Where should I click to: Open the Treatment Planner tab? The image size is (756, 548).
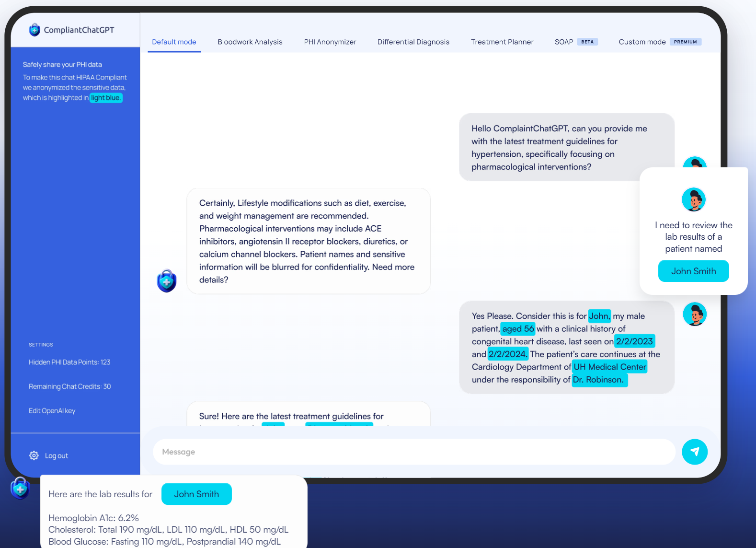click(x=502, y=42)
